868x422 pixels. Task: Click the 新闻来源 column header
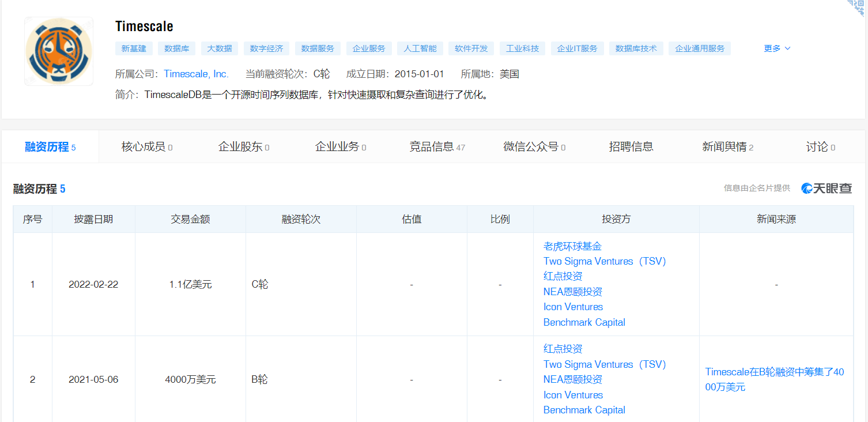pos(776,219)
